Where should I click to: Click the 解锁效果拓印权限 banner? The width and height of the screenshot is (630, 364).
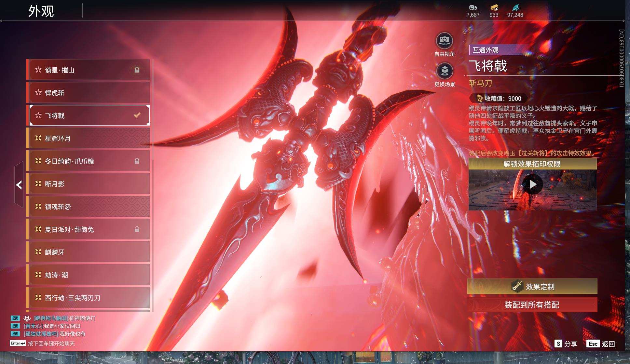coord(532,164)
